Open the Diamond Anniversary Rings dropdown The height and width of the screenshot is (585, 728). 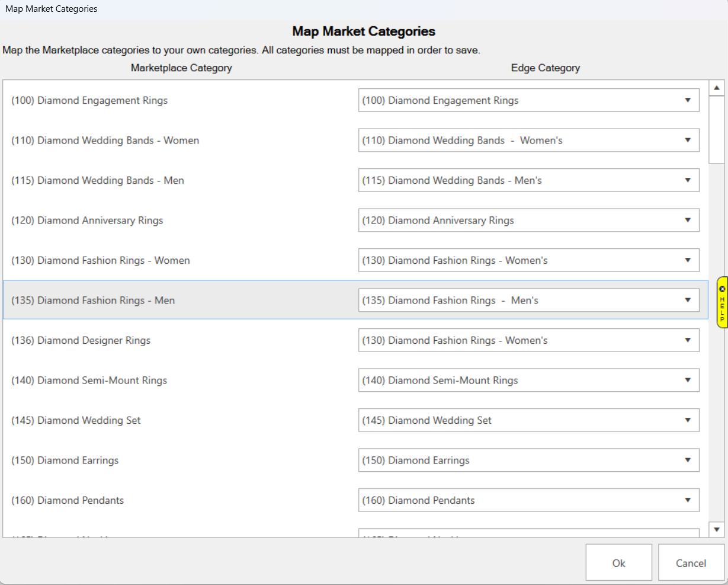688,220
